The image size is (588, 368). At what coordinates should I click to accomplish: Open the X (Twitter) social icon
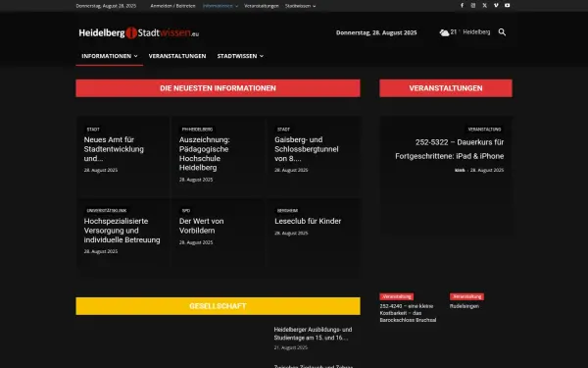click(484, 6)
